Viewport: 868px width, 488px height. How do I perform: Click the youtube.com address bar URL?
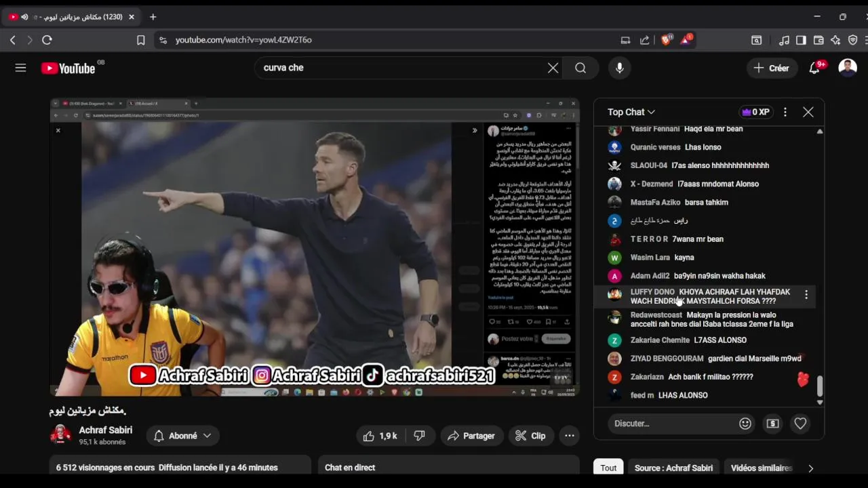pyautogui.click(x=243, y=40)
